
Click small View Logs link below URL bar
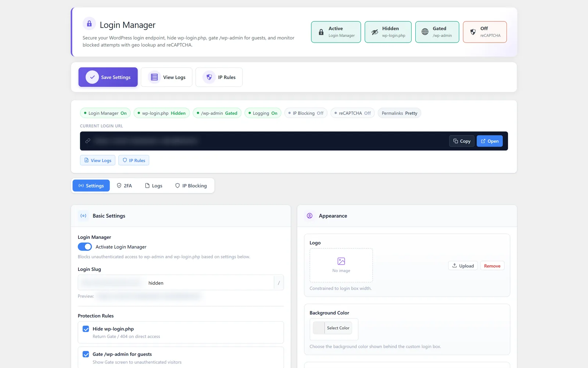98,160
